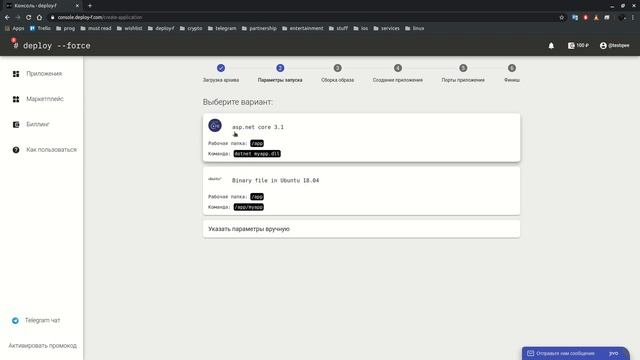Open the Trello bookmark
Screen dimensions: 640x360
point(40,29)
